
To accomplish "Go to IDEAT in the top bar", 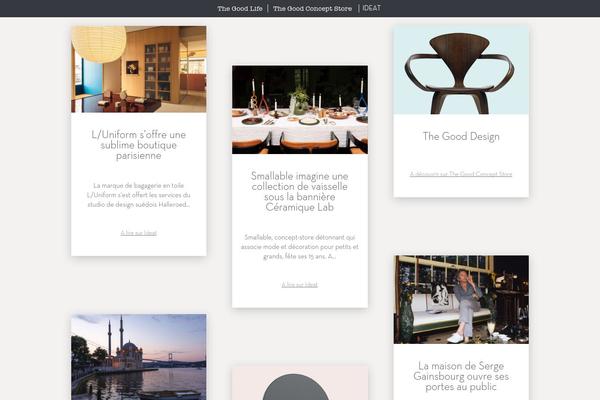I will coord(371,8).
